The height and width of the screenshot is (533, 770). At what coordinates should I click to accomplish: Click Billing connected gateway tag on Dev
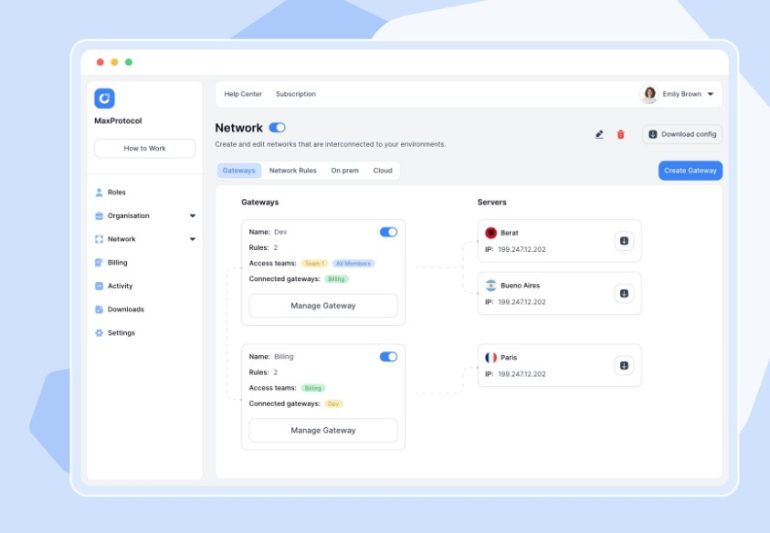[336, 279]
